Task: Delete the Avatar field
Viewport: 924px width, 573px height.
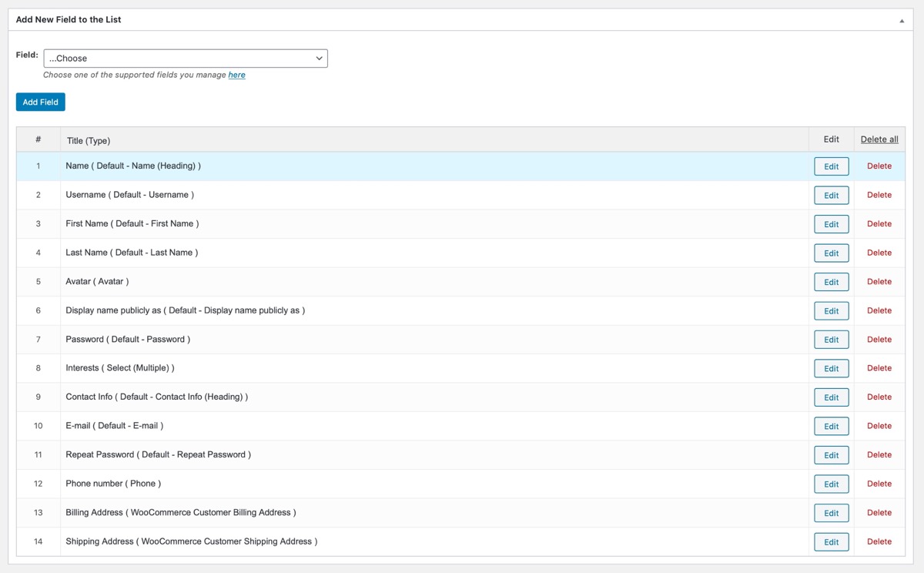Action: (x=879, y=282)
